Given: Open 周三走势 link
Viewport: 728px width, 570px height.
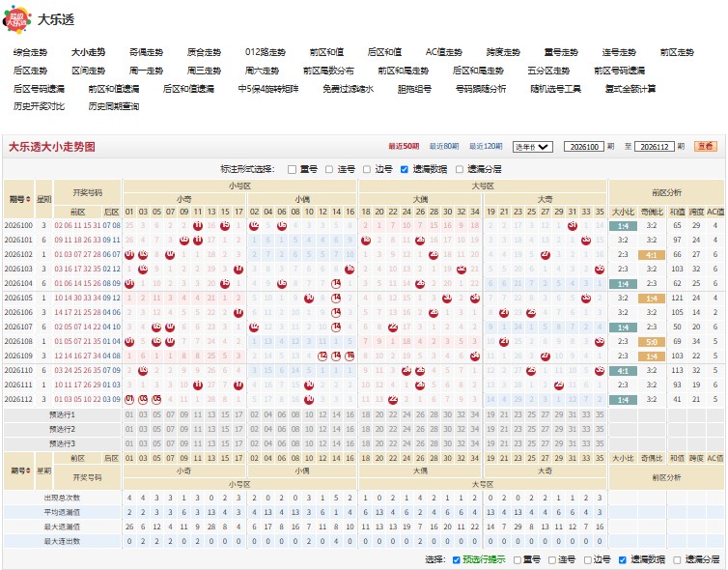Looking at the screenshot, I should point(205,71).
